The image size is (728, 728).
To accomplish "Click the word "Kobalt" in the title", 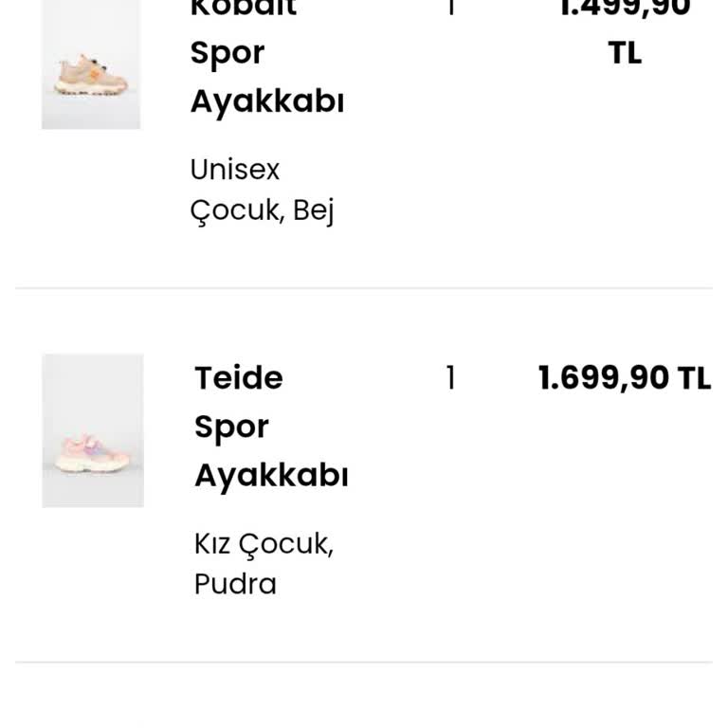I will 244,8.
